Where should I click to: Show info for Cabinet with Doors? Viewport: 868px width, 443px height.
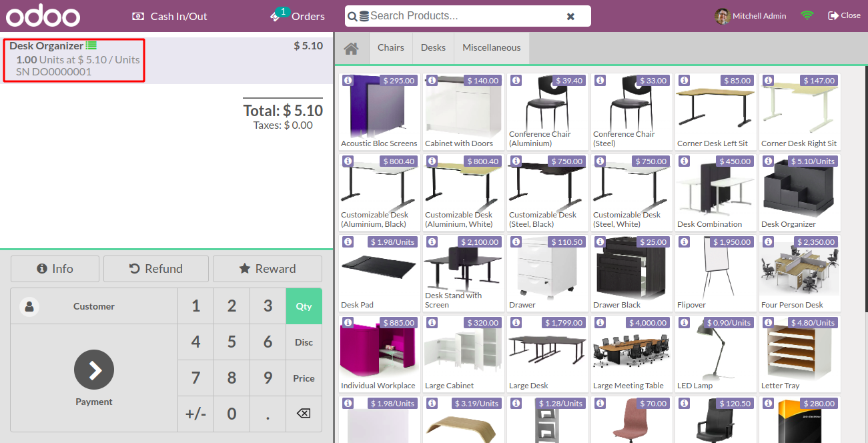432,80
